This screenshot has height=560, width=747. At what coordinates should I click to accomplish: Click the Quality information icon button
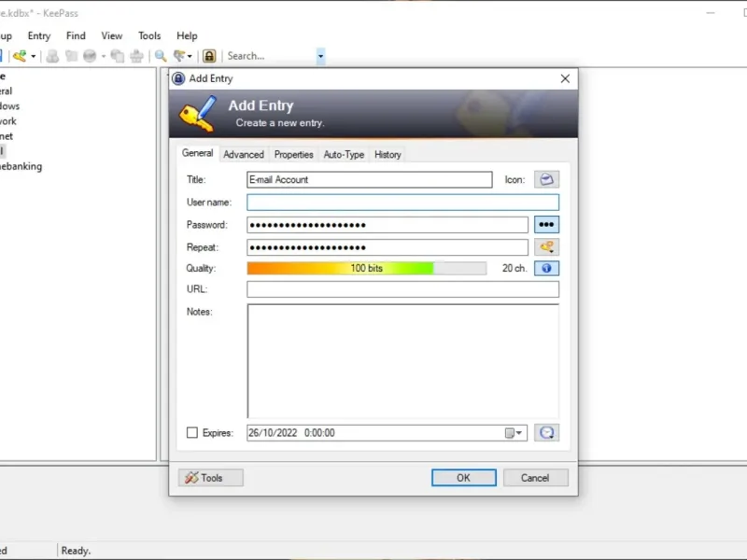[546, 268]
